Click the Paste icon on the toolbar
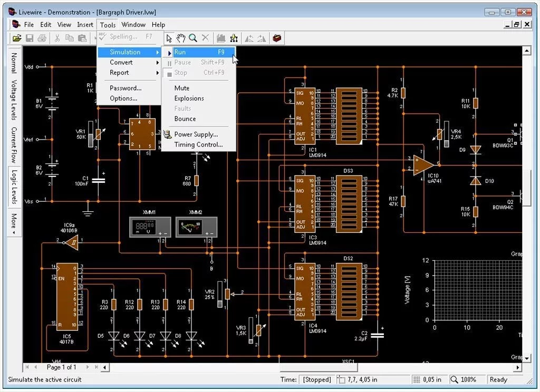The image size is (540, 392). [x=82, y=37]
